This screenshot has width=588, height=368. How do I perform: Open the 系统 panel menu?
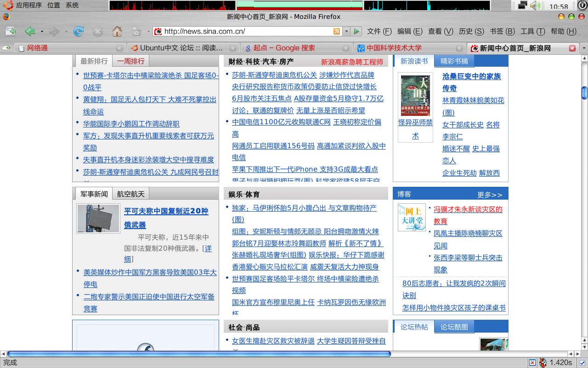(x=72, y=6)
